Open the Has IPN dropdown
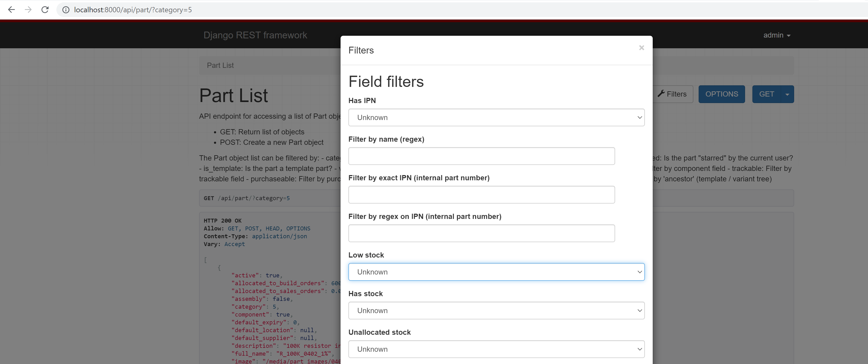868x364 pixels. click(496, 117)
